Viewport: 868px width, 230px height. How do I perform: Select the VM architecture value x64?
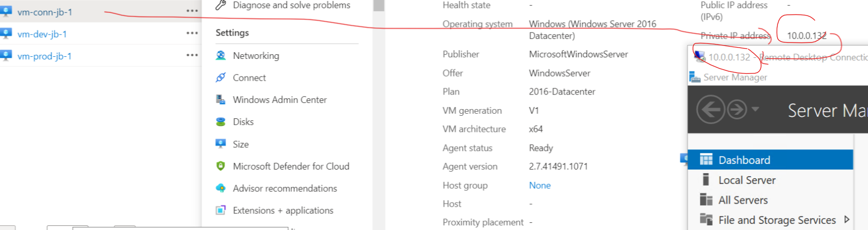tap(536, 129)
